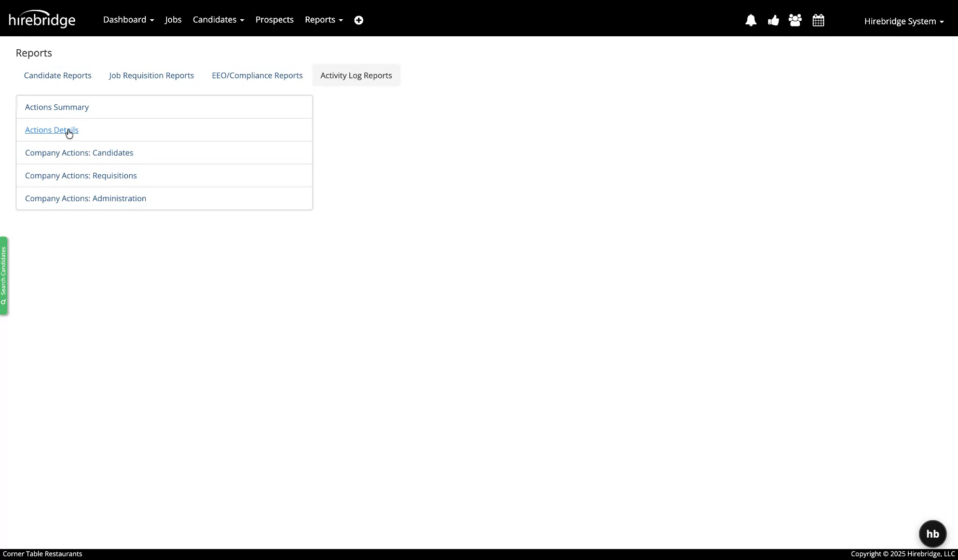
Task: Select the Job Requisition Reports tab
Action: tap(151, 75)
